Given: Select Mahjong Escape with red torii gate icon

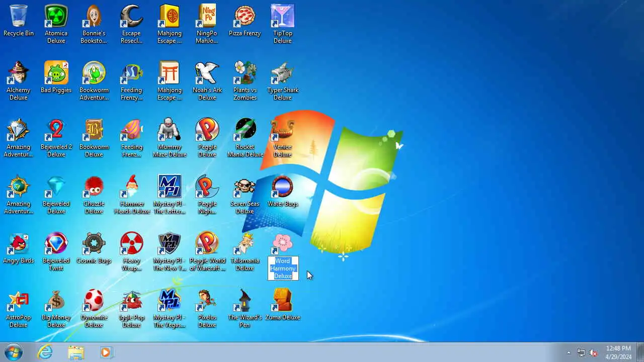Looking at the screenshot, I should coord(170,73).
